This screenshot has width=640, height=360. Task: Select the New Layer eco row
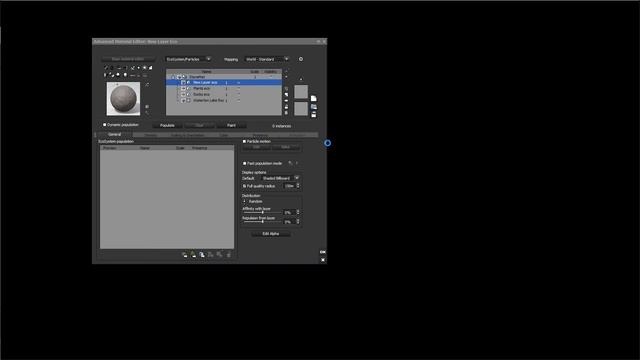224,82
